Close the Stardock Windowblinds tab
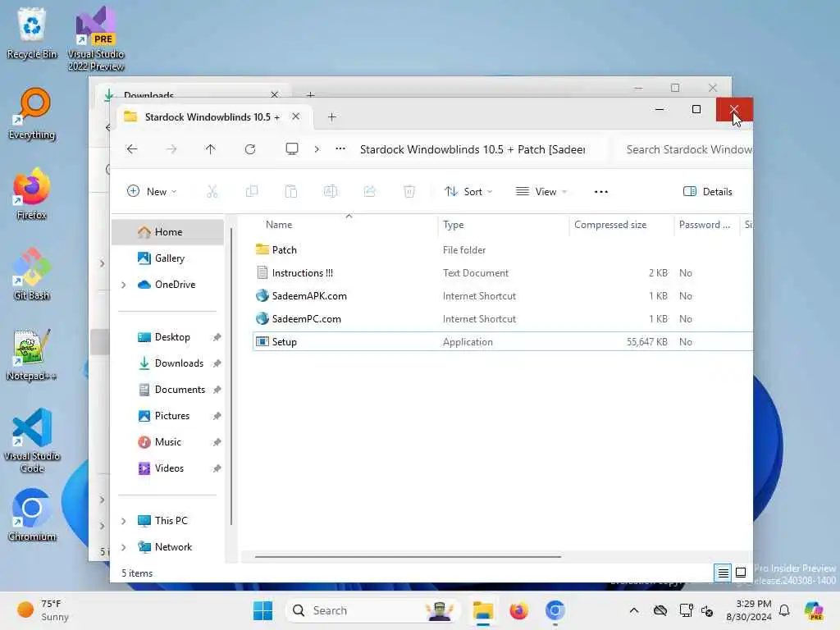Viewport: 840px width, 630px height. 295,116
